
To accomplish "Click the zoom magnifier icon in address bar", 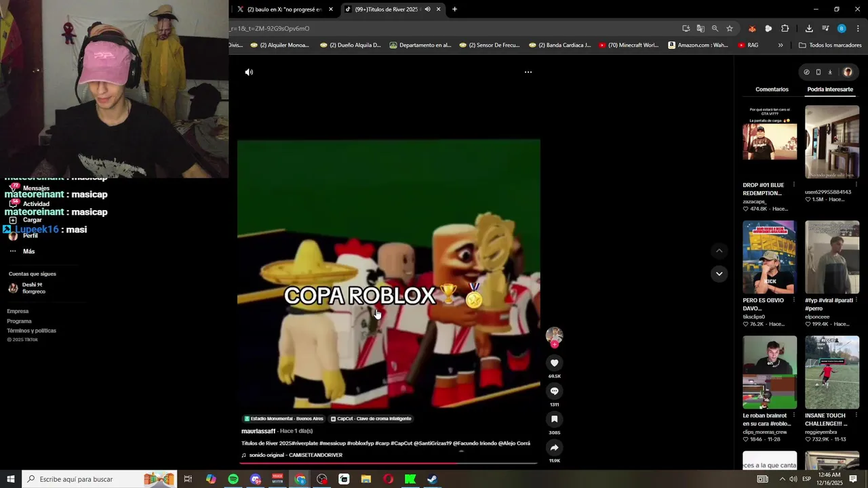I will (715, 28).
